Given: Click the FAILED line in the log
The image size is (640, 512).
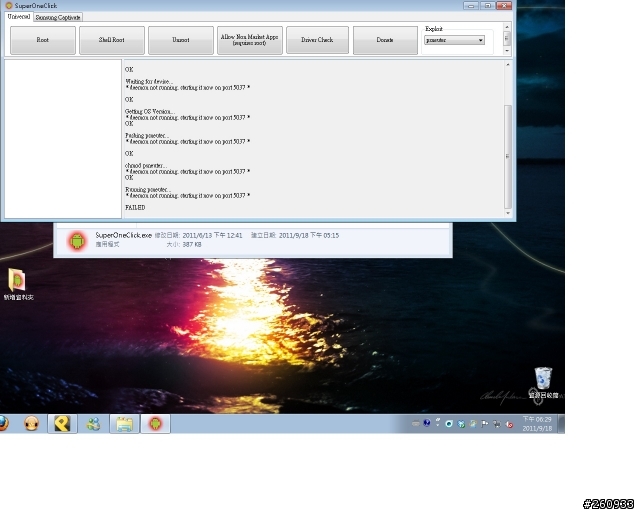Looking at the screenshot, I should point(135,207).
